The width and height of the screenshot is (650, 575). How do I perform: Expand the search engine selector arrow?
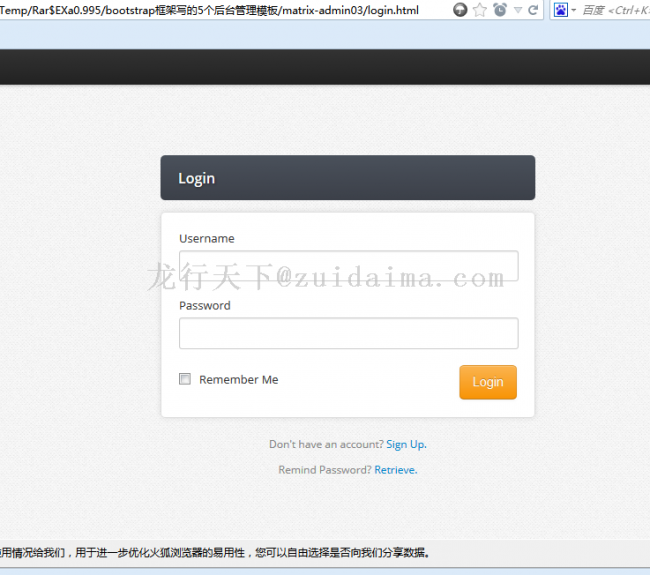coord(574,10)
